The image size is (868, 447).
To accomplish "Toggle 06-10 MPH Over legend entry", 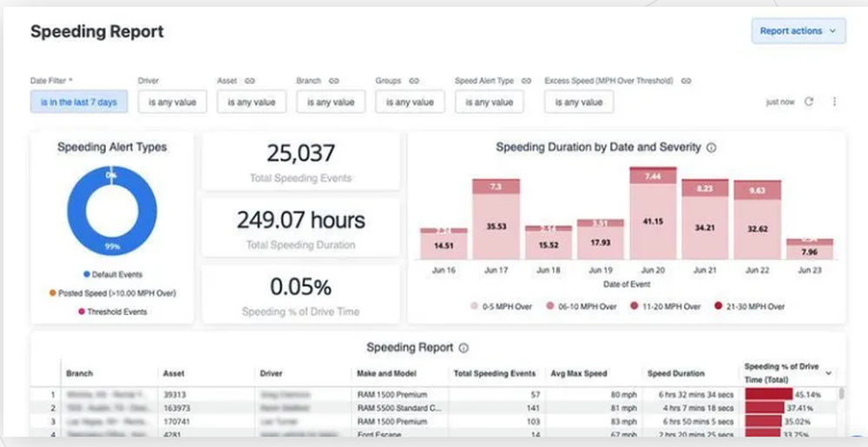I will pyautogui.click(x=582, y=306).
